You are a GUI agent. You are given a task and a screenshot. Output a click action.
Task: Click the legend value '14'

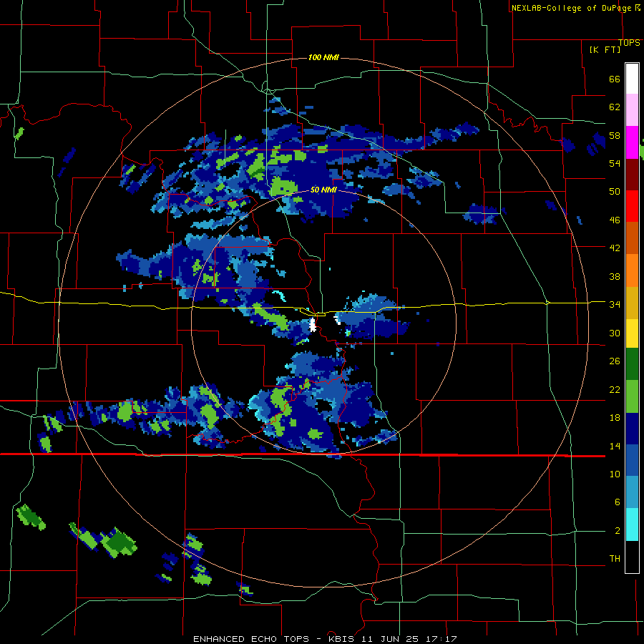pyautogui.click(x=615, y=446)
